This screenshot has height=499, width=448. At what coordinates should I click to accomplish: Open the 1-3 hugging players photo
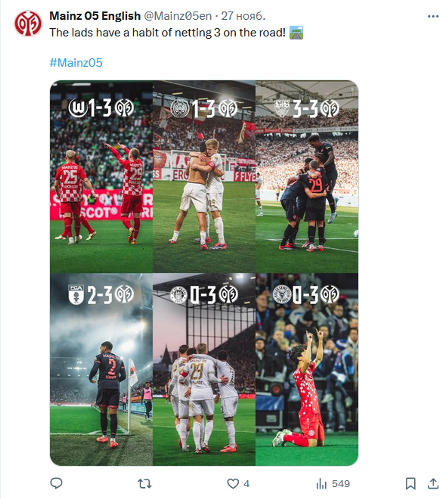204,177
